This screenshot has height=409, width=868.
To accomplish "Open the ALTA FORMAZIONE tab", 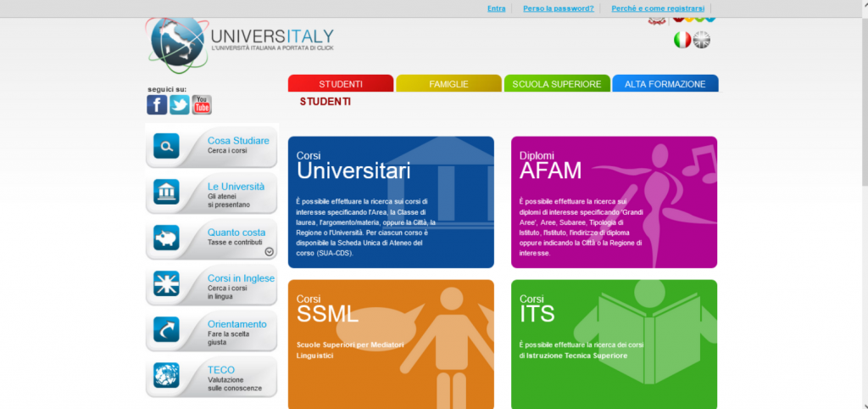I will click(665, 84).
